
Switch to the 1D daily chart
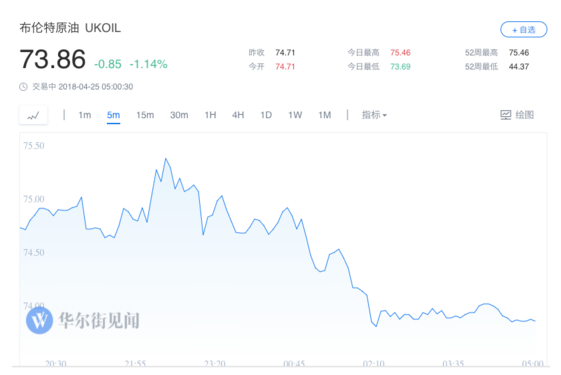pos(266,115)
